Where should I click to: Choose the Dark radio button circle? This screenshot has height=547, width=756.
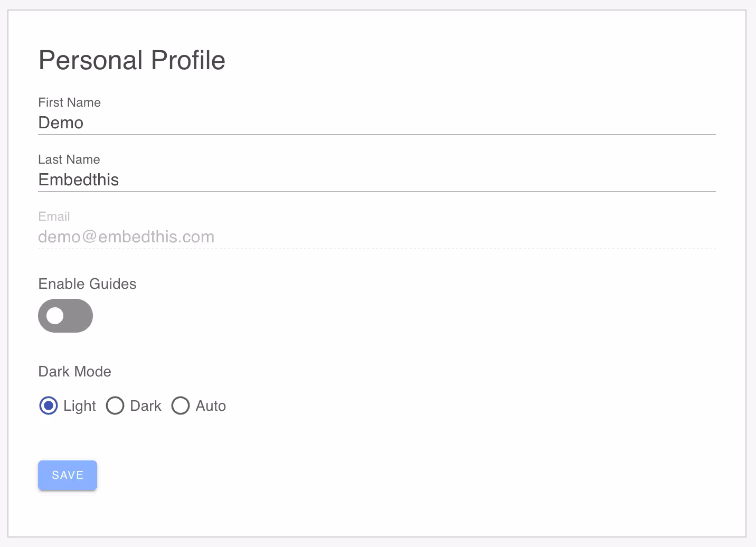coord(115,405)
